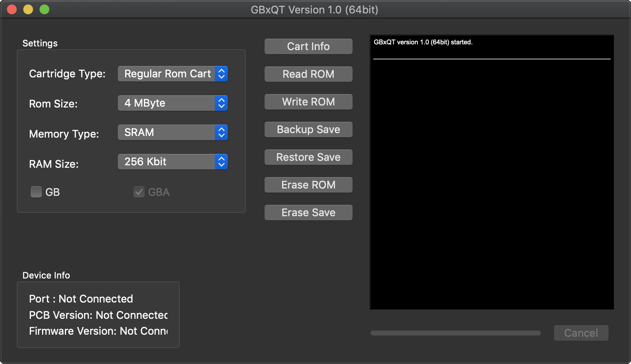The width and height of the screenshot is (631, 364).
Task: Click the "RAM Size:" label
Action: coord(54,164)
